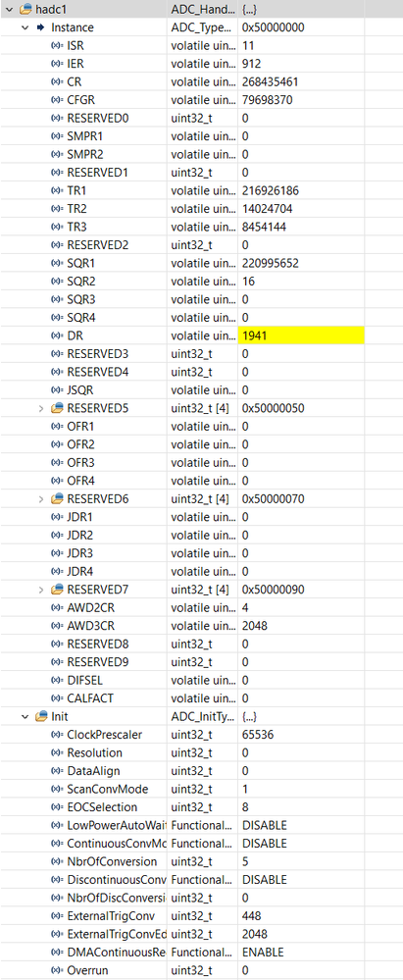The width and height of the screenshot is (403, 980).
Task: Click the Init folder icon
Action: click(x=41, y=716)
